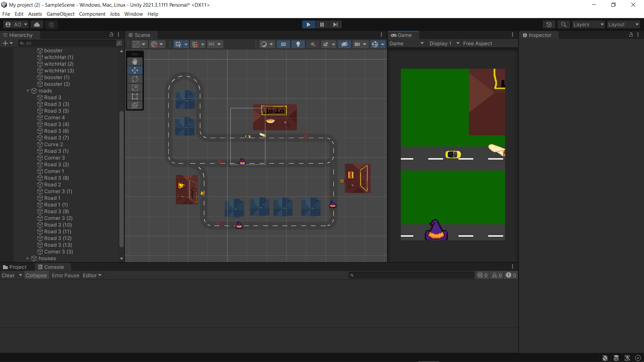This screenshot has width=644, height=362.
Task: Toggle scene lighting in Scene toolbar
Action: click(x=298, y=44)
